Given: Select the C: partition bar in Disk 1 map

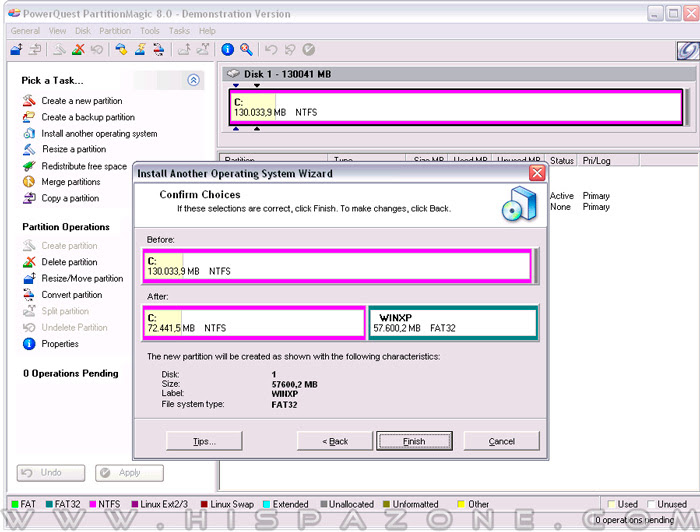Looking at the screenshot, I should coord(456,107).
